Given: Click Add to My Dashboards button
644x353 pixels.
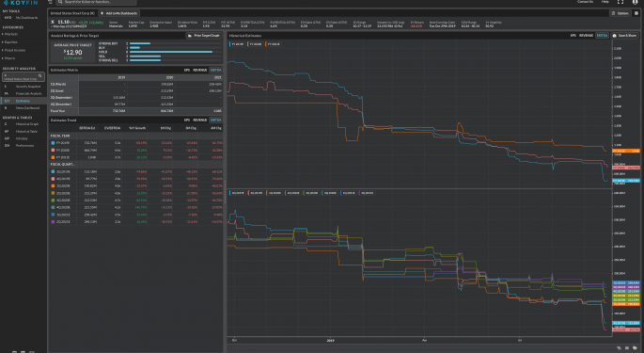Looking at the screenshot, I should click(119, 13).
